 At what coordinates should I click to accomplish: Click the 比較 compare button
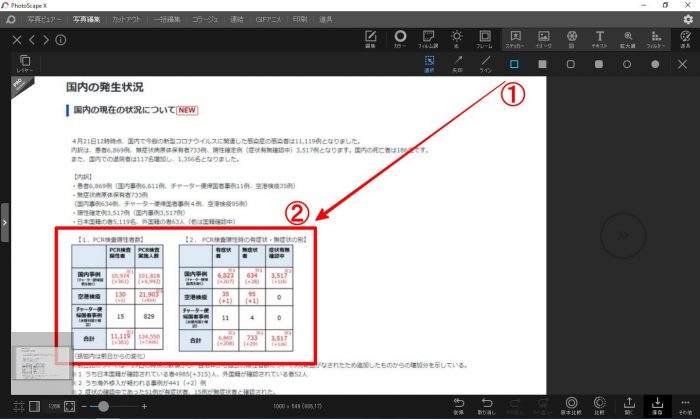click(x=599, y=406)
